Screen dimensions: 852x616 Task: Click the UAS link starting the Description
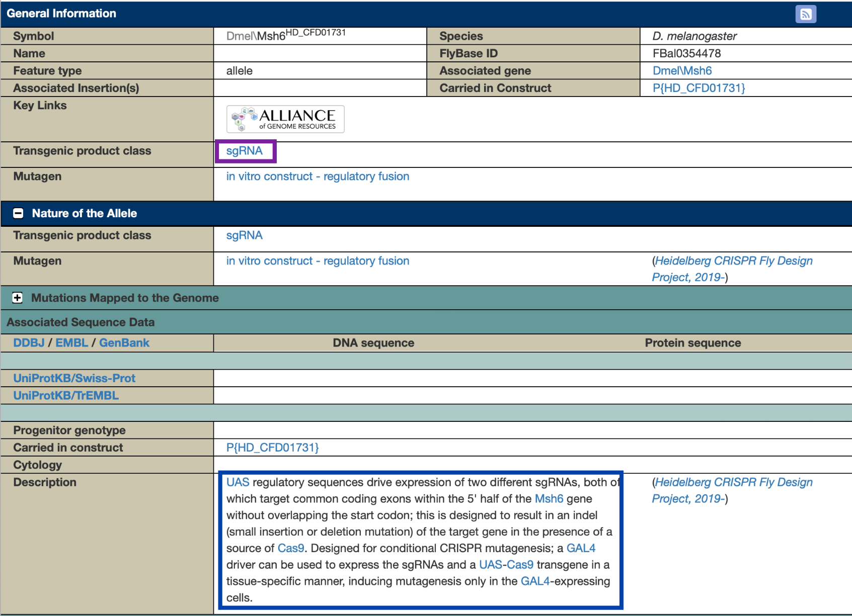[238, 482]
